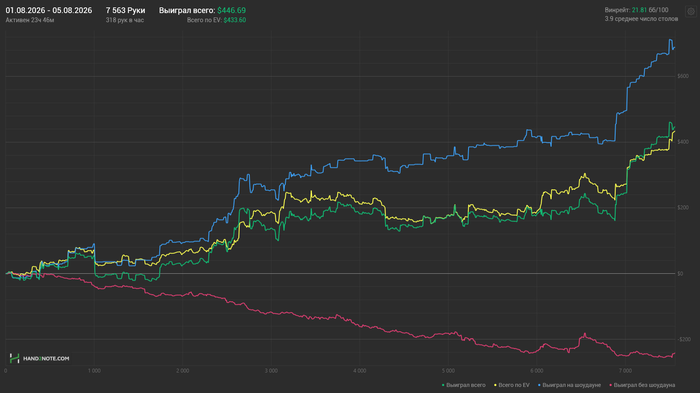Click the 01.08.2026 - 05.08.2026 date range

(x=49, y=10)
